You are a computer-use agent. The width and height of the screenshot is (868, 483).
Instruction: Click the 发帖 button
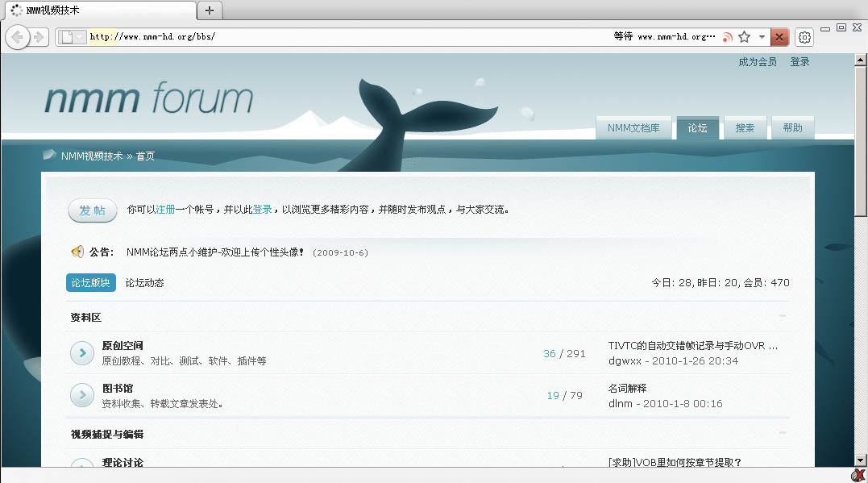93,210
